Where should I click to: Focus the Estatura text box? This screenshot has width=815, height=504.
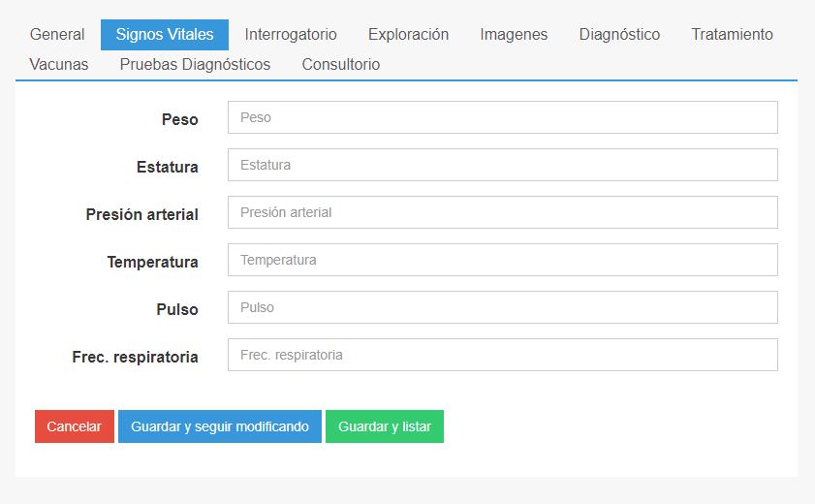coord(503,165)
